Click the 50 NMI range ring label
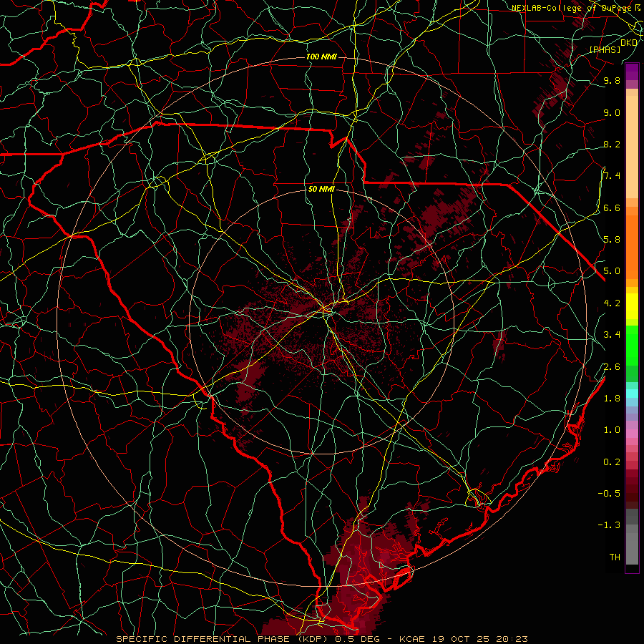The height and width of the screenshot is (644, 644). point(321,189)
